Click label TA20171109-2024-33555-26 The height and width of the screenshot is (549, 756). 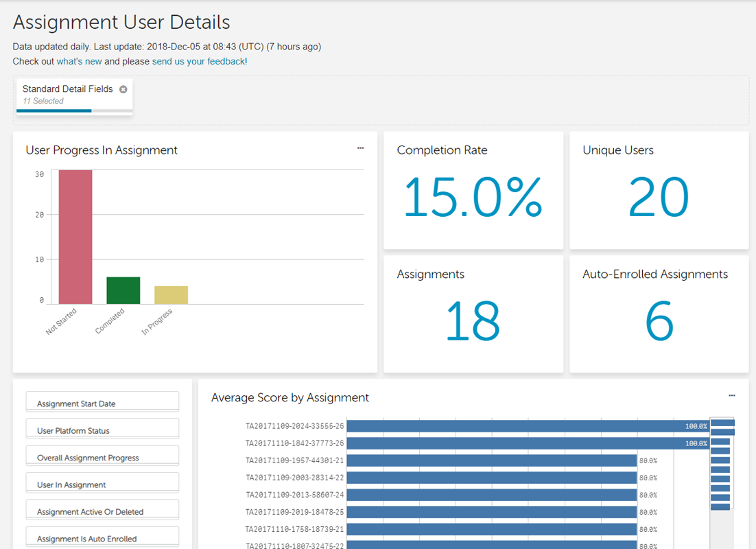[x=294, y=426]
